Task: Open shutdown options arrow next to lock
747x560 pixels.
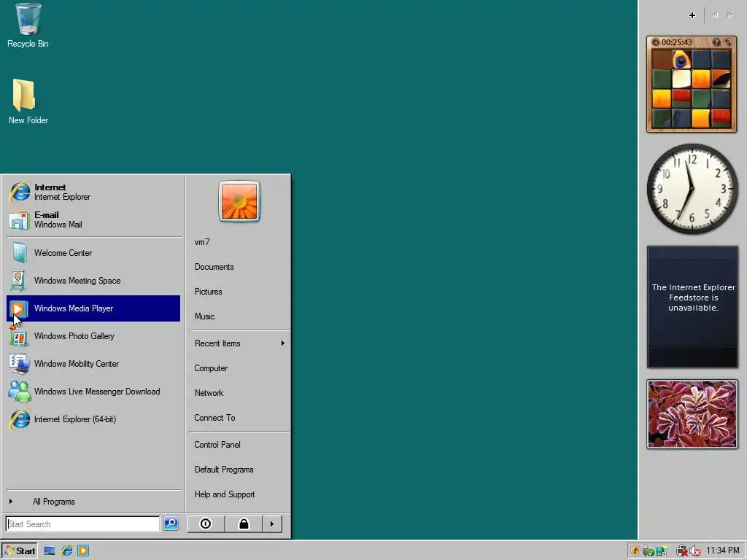Action: pyautogui.click(x=272, y=524)
